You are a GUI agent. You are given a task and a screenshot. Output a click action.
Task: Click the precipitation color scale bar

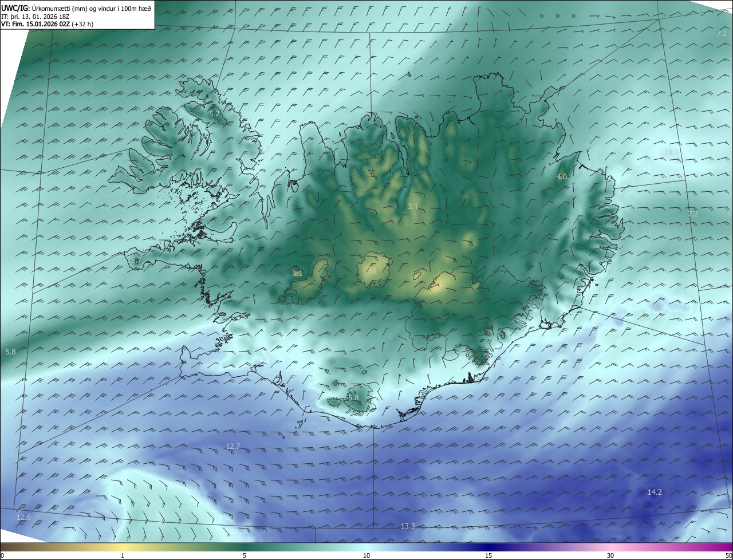366,547
